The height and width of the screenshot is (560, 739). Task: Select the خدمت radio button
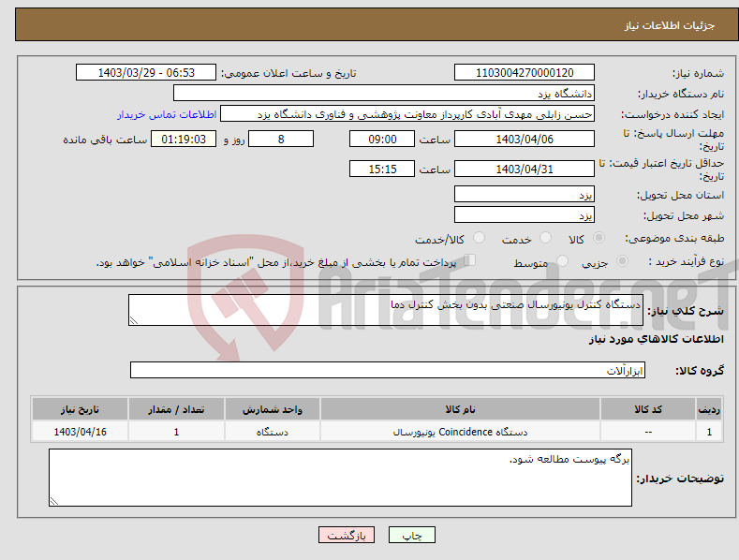pos(545,238)
